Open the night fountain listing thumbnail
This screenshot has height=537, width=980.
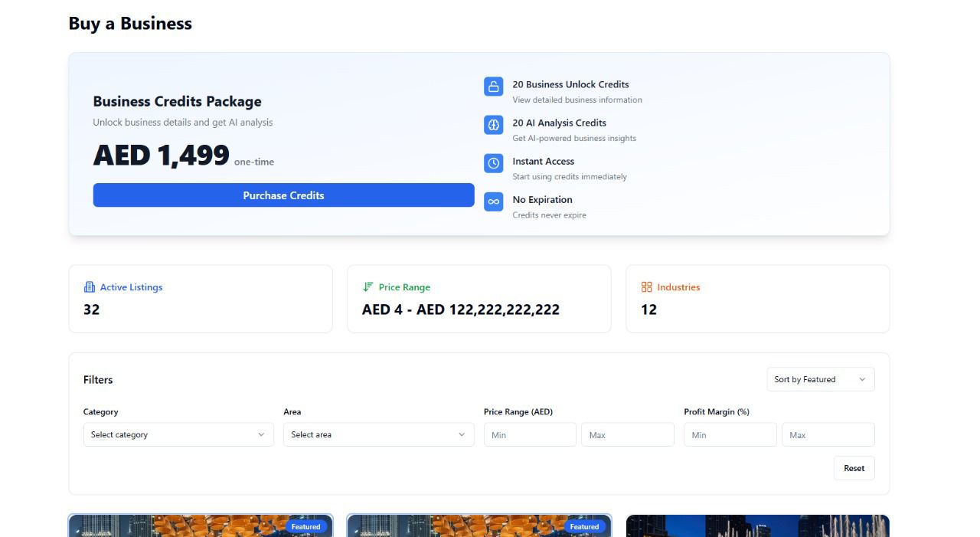pyautogui.click(x=758, y=526)
